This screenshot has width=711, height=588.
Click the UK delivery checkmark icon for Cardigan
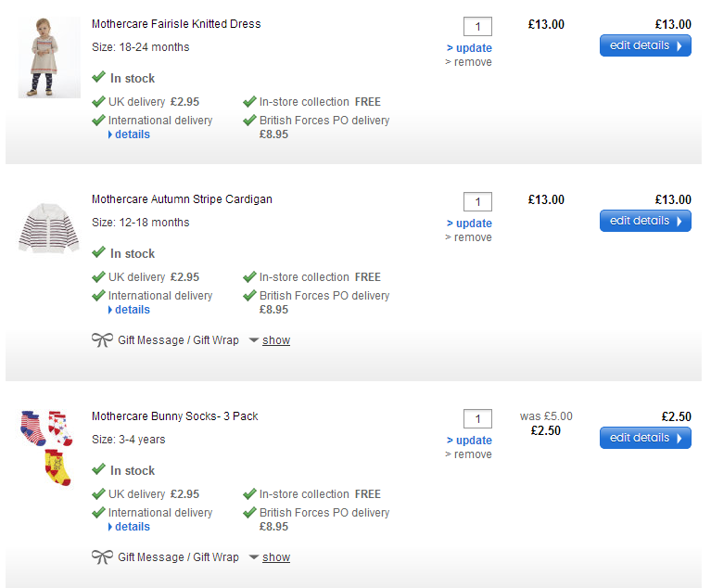pos(98,276)
